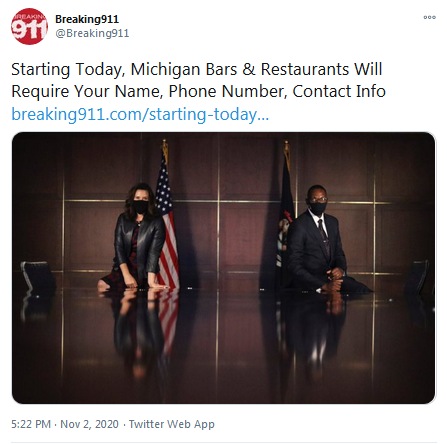Open the tweet's more options menu
447x444 pixels.
coord(429,17)
